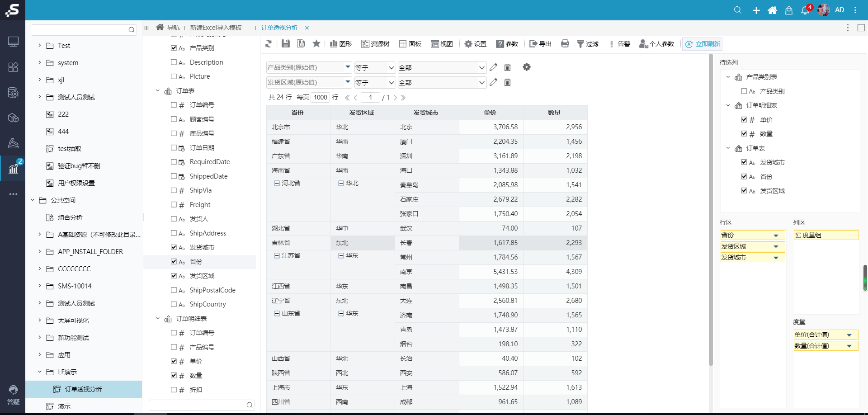Check the ShipCountry field checkbox

(x=174, y=304)
